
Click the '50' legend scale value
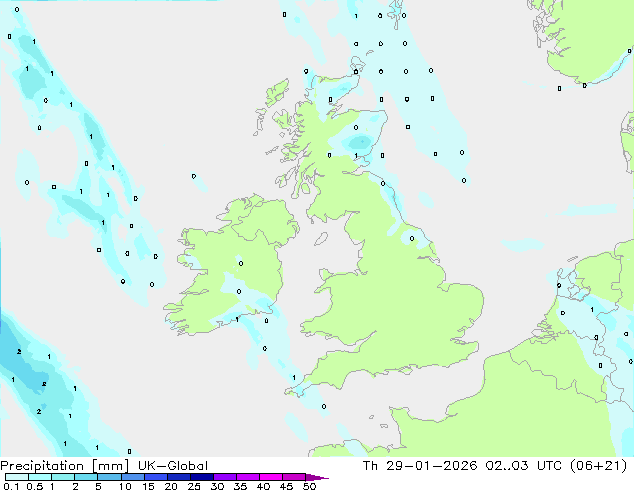coord(309,486)
